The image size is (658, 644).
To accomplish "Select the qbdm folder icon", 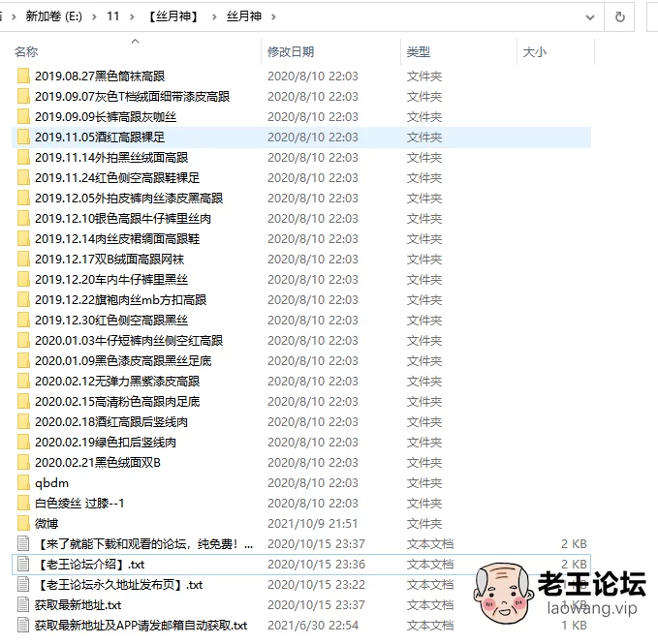I will click(23, 482).
